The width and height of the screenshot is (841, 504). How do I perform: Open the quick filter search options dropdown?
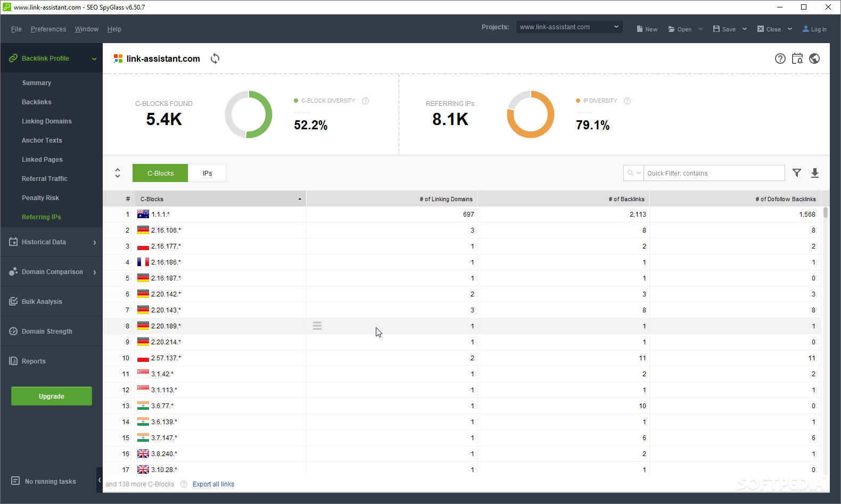tap(634, 173)
